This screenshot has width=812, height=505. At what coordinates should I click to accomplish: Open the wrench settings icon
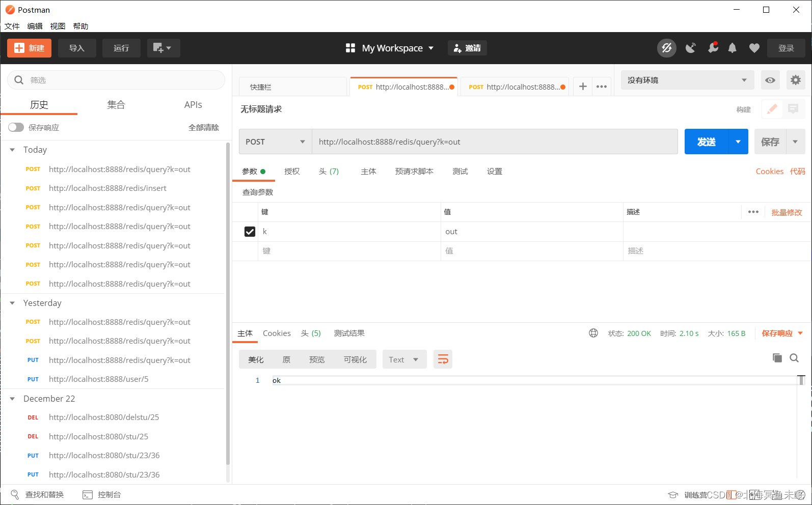(713, 48)
